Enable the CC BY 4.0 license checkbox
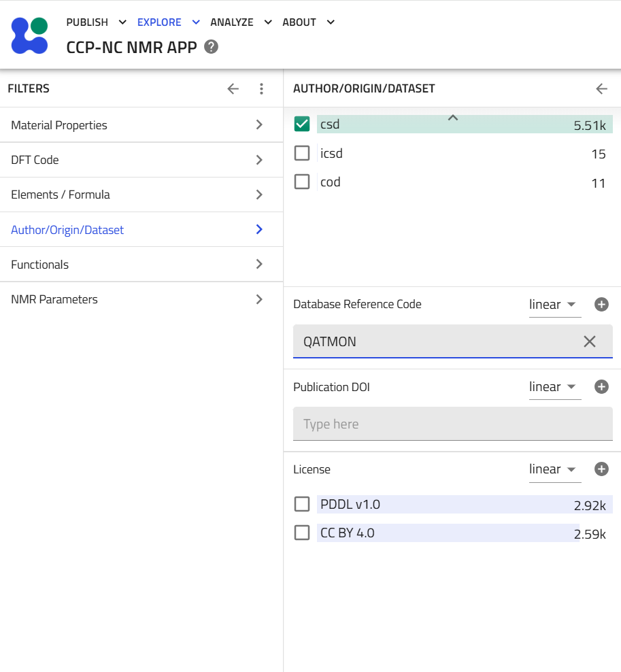This screenshot has height=672, width=621. click(302, 533)
